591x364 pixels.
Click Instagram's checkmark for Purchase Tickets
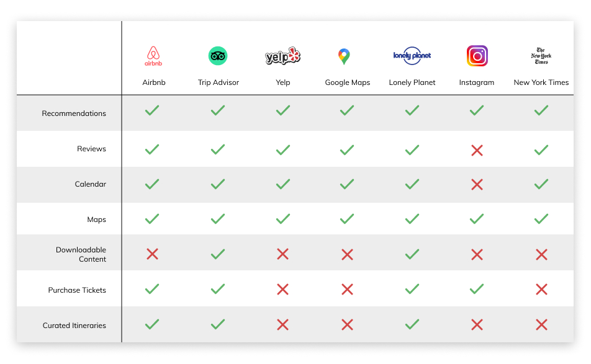477,289
